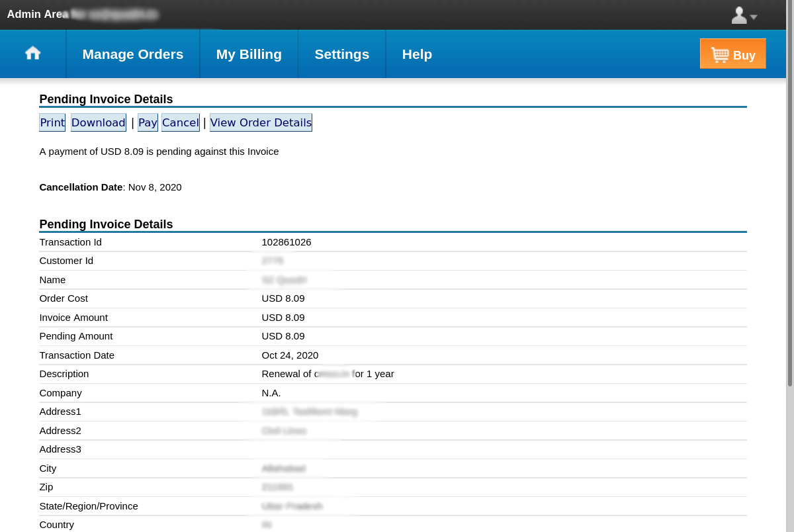This screenshot has height=532, width=794.
Task: Open the Manage Orders menu
Action: (132, 54)
